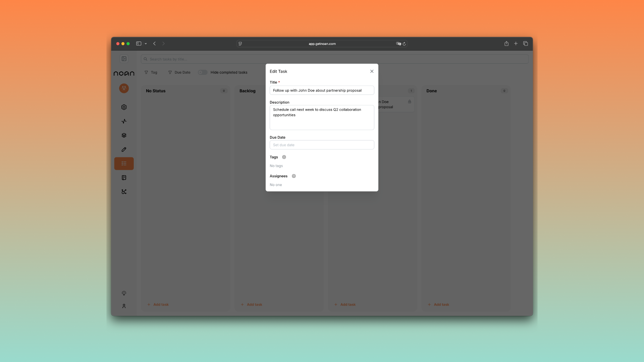Open the tasks checklist sidebar icon

(x=124, y=164)
